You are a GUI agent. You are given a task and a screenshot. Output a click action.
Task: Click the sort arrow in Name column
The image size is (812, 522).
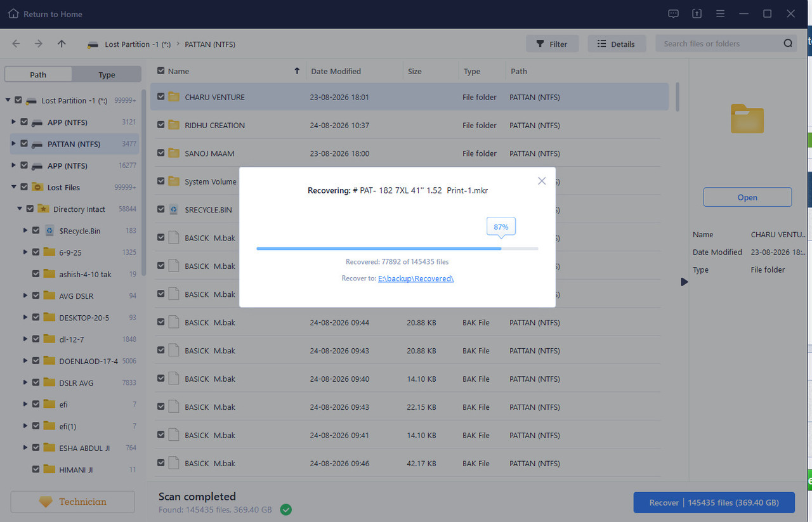click(297, 71)
